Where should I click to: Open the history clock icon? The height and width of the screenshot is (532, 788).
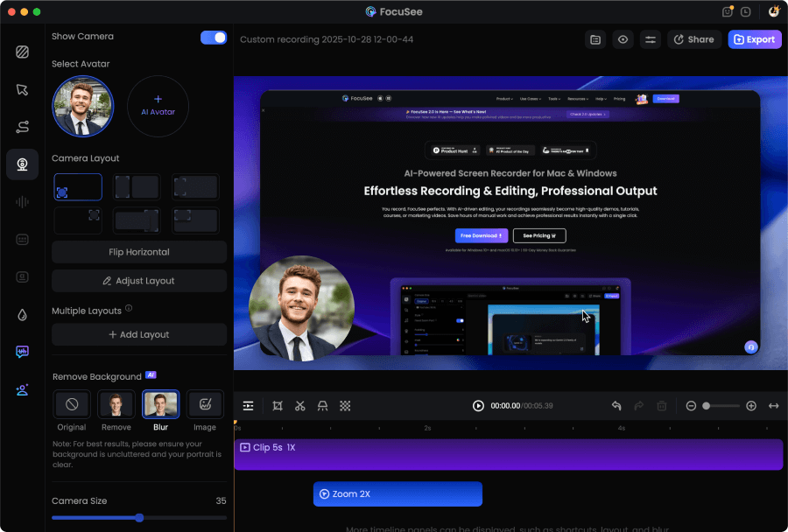click(745, 12)
